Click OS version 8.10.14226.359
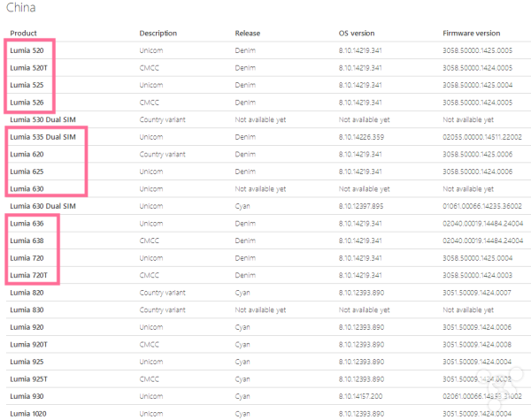531x420 pixels. [x=361, y=137]
